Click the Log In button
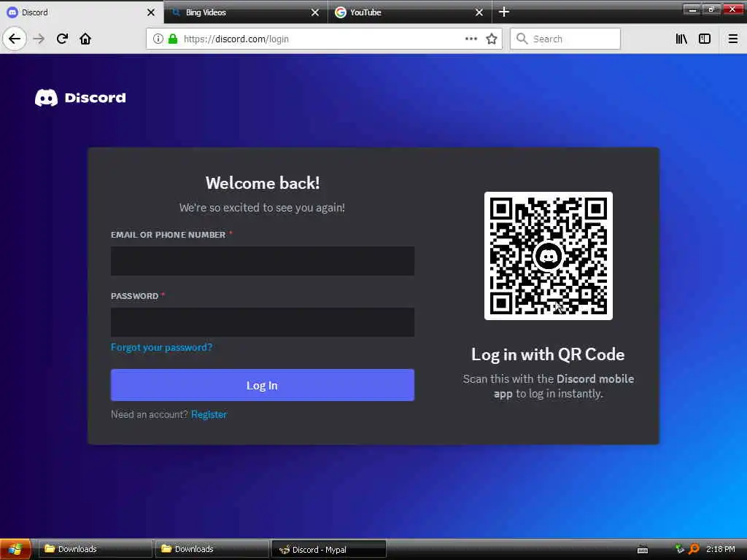Image resolution: width=747 pixels, height=560 pixels. click(263, 385)
